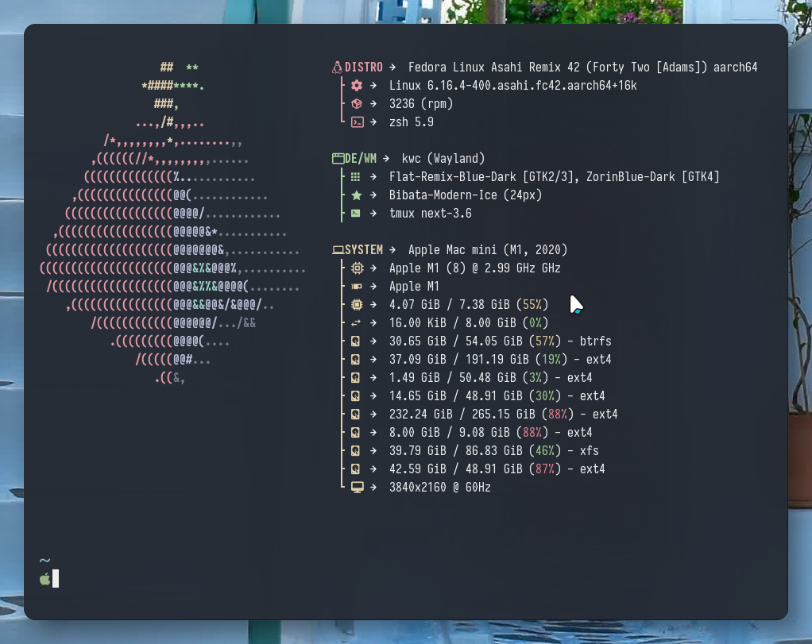The width and height of the screenshot is (812, 644).
Task: Click the 3236 (rpm) package count
Action: pos(421,104)
